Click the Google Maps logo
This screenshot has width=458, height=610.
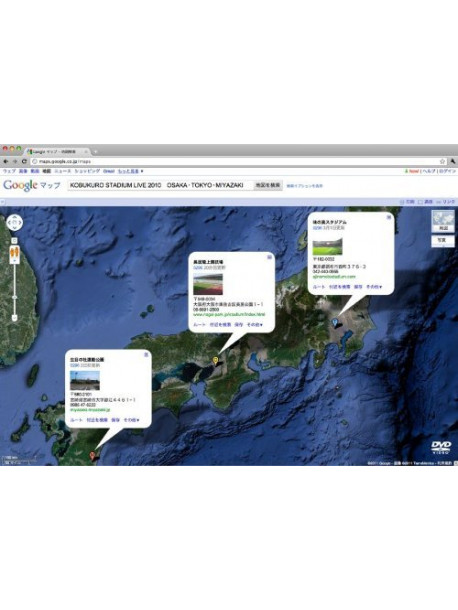[32, 186]
